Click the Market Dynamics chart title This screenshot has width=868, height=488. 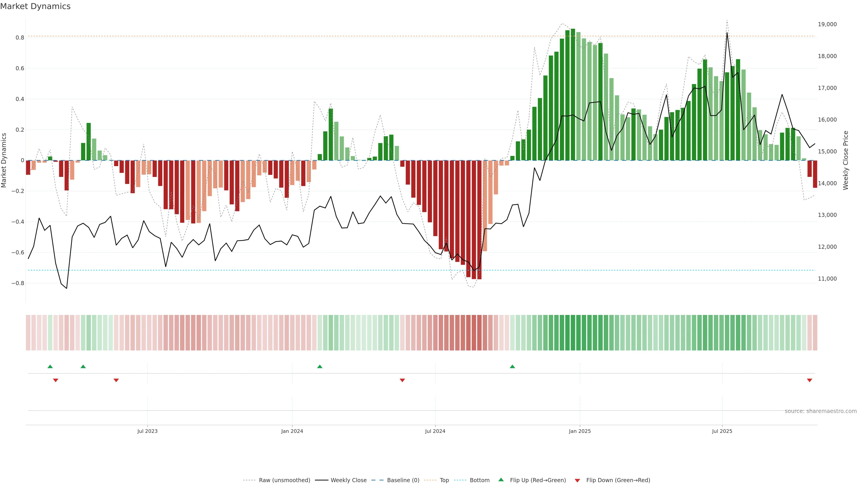35,6
